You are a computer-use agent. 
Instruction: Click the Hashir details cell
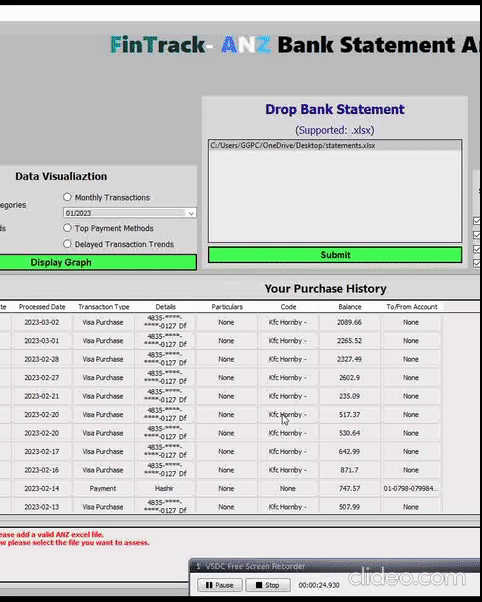point(164,488)
